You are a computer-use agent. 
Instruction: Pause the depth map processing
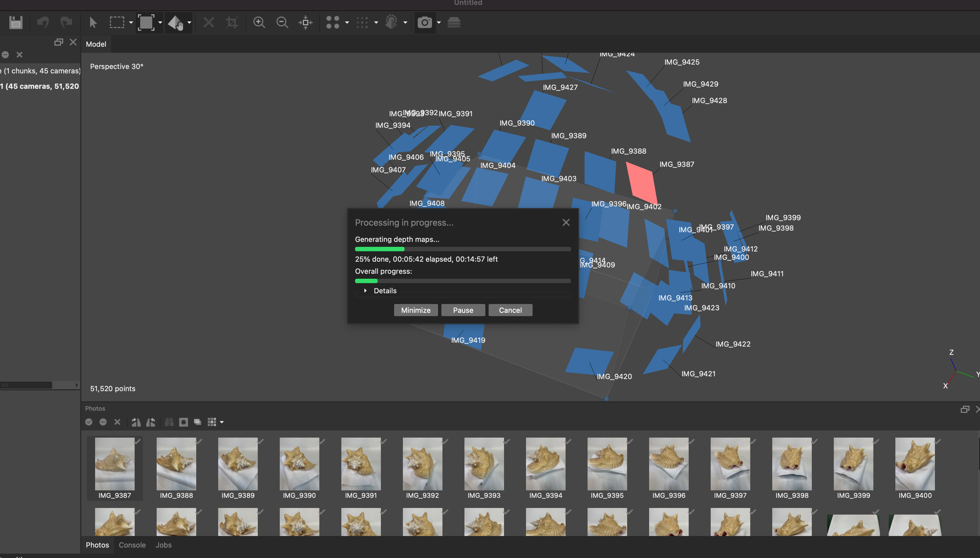(463, 310)
